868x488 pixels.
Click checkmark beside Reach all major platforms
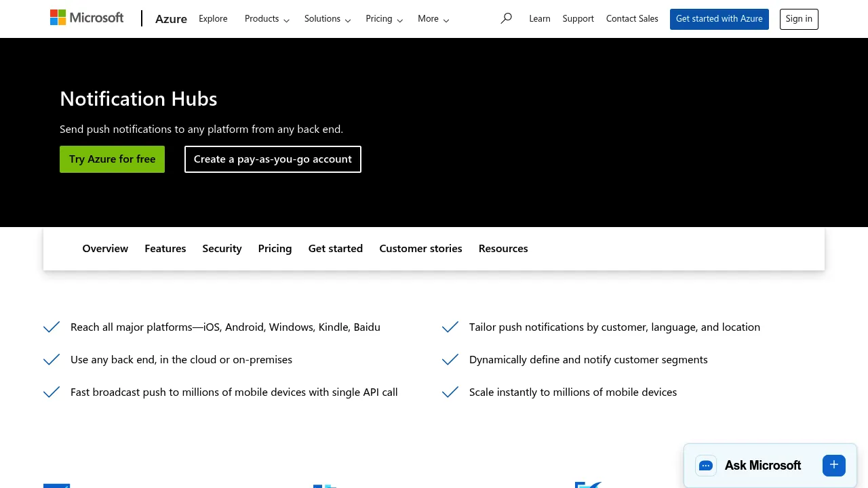[52, 327]
